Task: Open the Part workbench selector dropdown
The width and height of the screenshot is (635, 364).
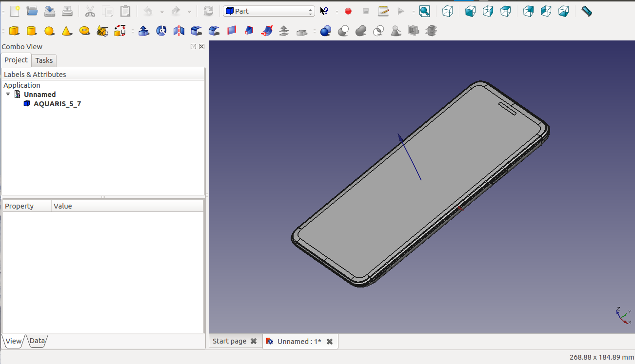Action: [269, 11]
